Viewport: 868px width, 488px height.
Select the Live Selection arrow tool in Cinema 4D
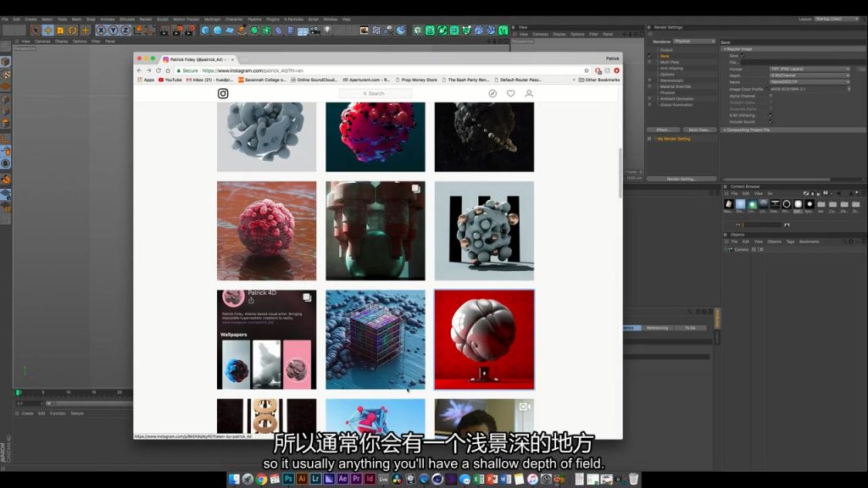pyautogui.click(x=36, y=30)
